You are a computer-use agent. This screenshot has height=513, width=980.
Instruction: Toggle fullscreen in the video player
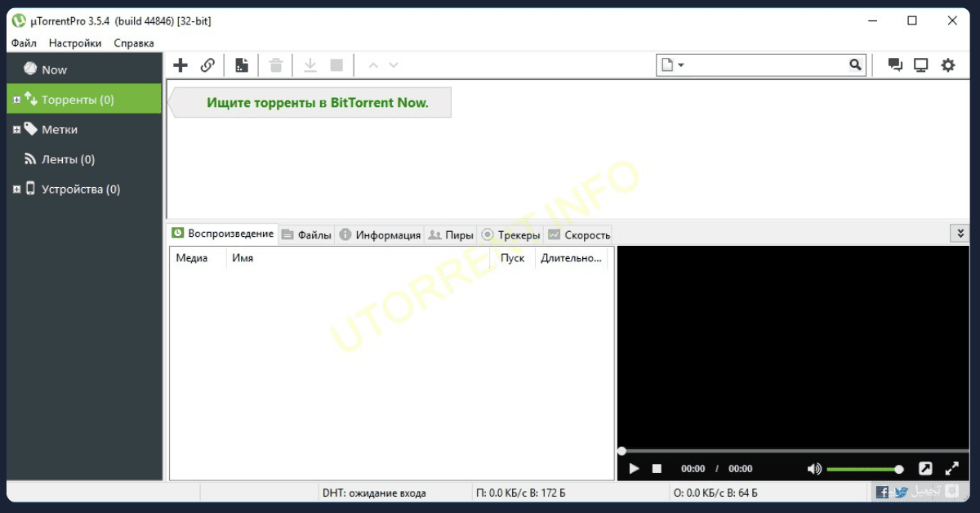(x=951, y=469)
